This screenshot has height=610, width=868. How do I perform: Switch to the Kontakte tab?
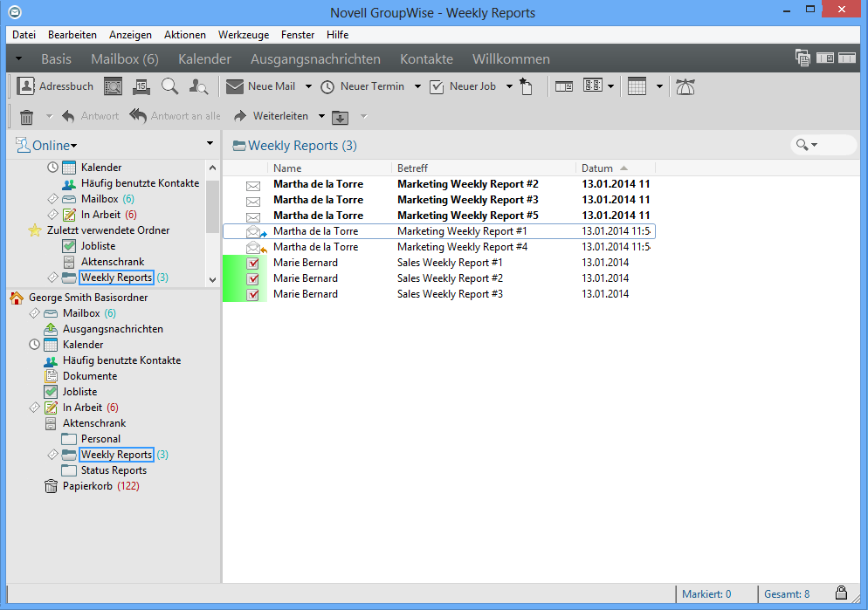(426, 58)
